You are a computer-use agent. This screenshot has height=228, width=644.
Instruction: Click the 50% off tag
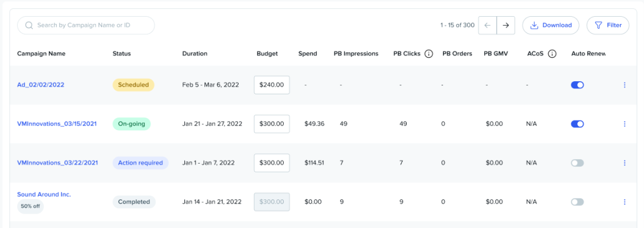click(30, 207)
